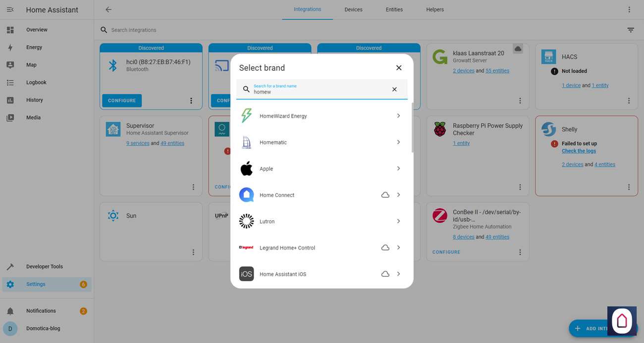Switch to the Helpers tab
The height and width of the screenshot is (343, 644).
(x=435, y=9)
